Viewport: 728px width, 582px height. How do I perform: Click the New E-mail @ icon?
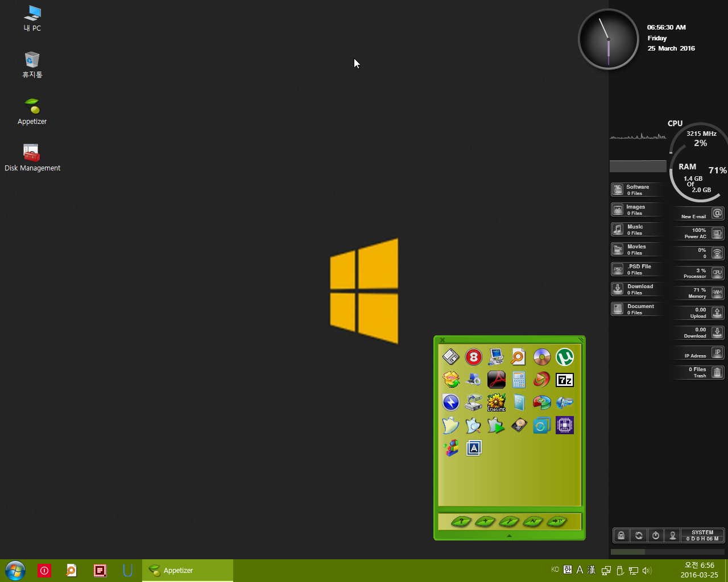click(x=717, y=213)
